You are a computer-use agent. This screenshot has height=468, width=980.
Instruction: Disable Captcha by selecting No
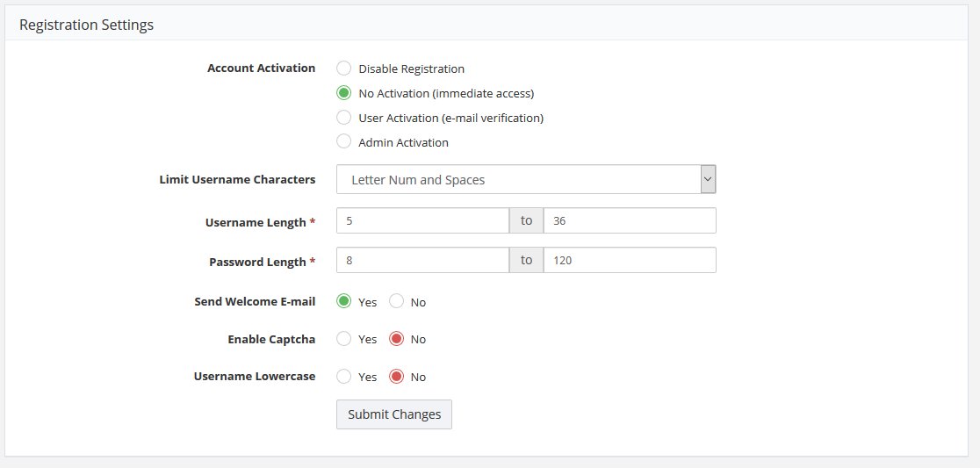pyautogui.click(x=397, y=339)
